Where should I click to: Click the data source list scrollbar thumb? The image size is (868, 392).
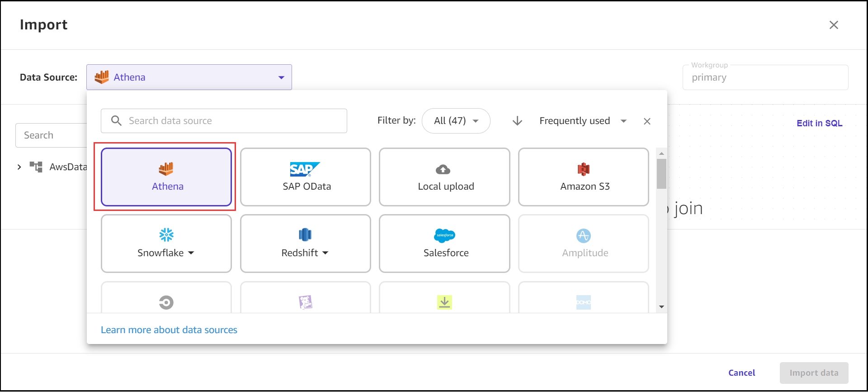[x=661, y=173]
